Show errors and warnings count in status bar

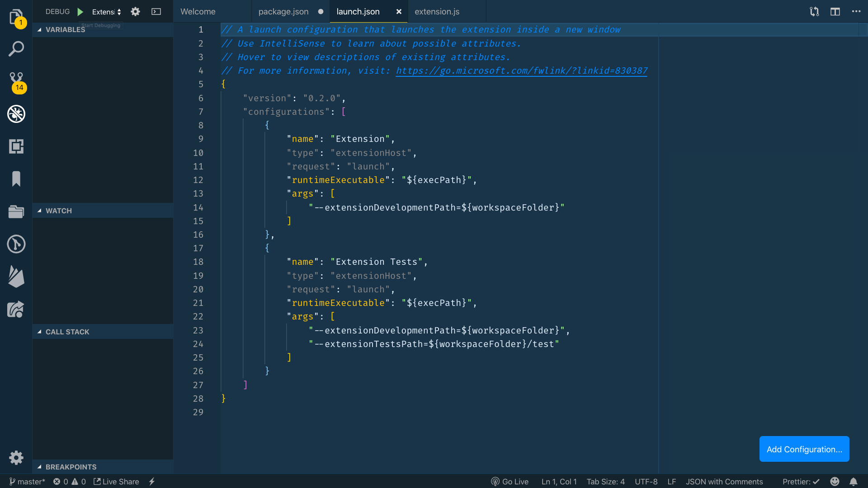[x=69, y=482]
